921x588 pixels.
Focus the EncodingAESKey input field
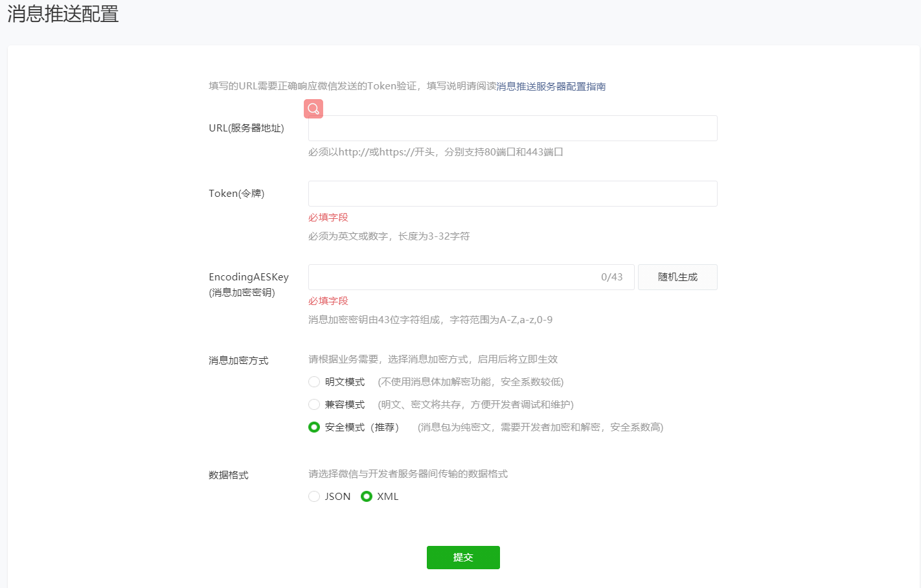pos(471,277)
